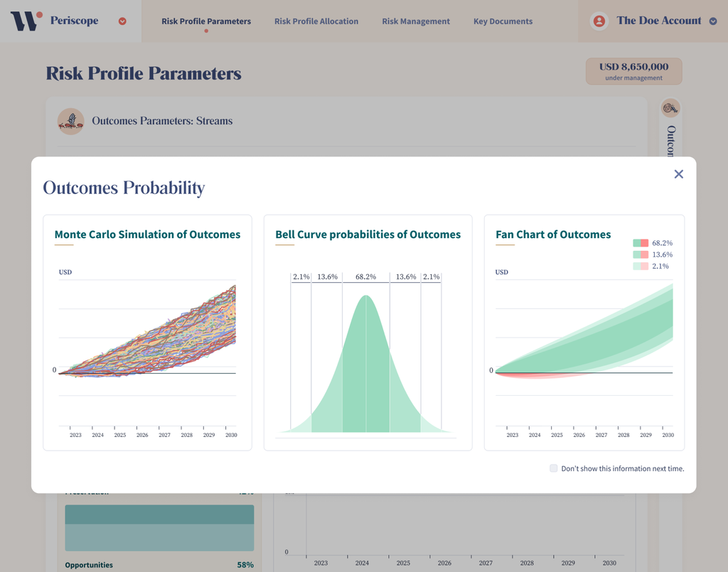
Task: Click the Periscope W logo icon
Action: (x=26, y=21)
